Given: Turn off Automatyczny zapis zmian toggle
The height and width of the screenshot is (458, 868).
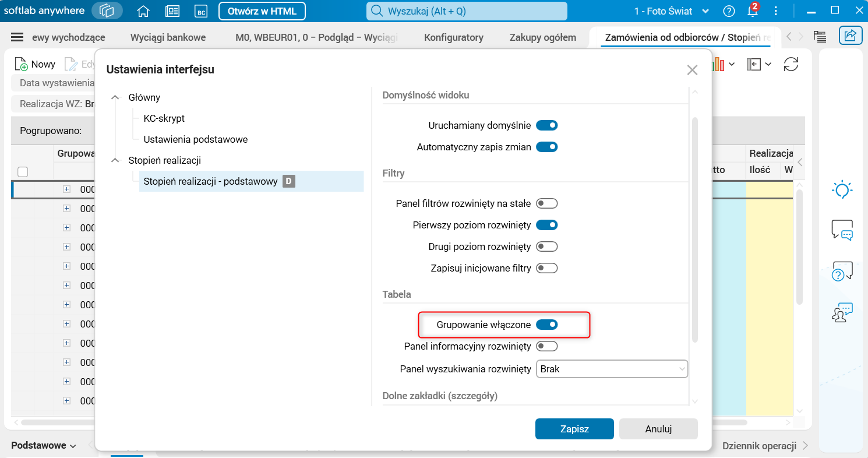Looking at the screenshot, I should [546, 147].
